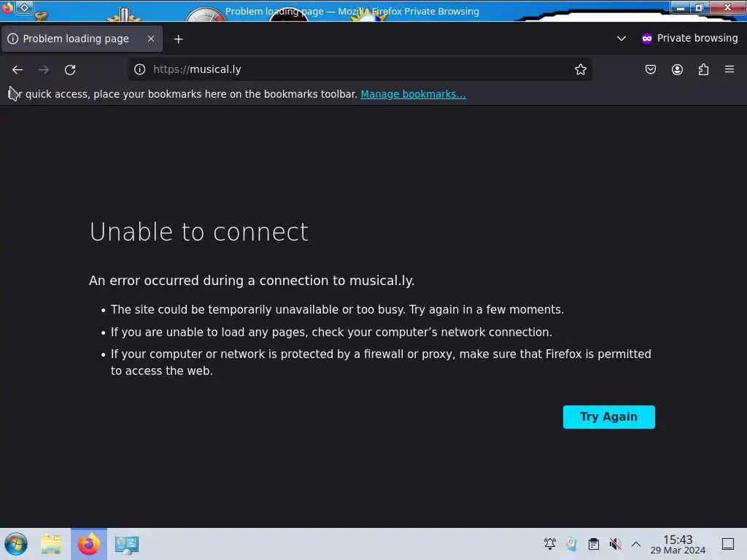The image size is (747, 560).
Task: Open the Manage bookmarks link
Action: coord(413,94)
